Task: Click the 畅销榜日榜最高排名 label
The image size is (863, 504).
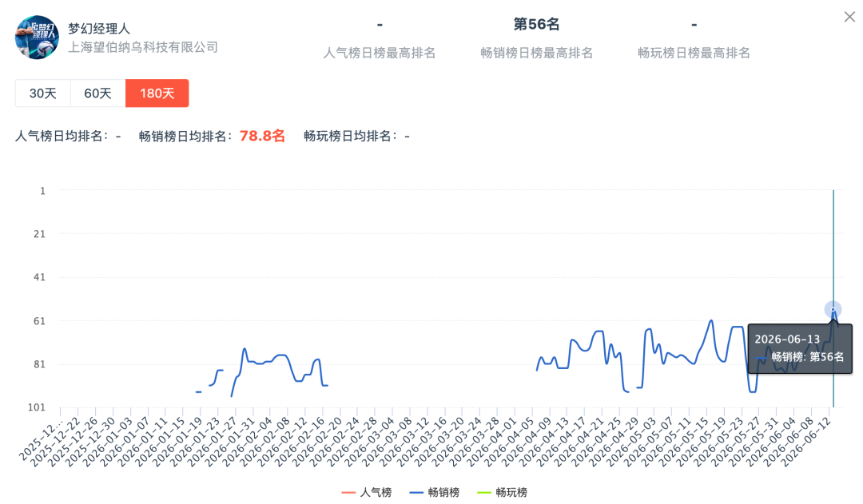Action: coord(537,53)
